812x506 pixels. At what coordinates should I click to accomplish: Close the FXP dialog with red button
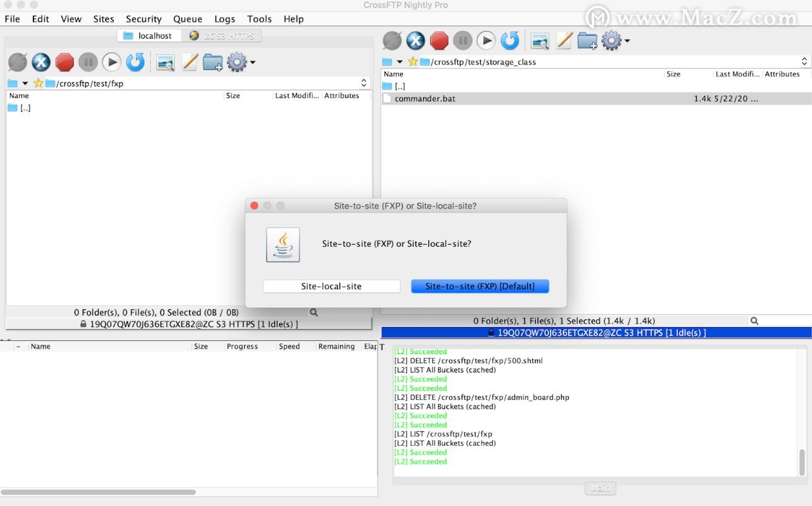coord(254,206)
